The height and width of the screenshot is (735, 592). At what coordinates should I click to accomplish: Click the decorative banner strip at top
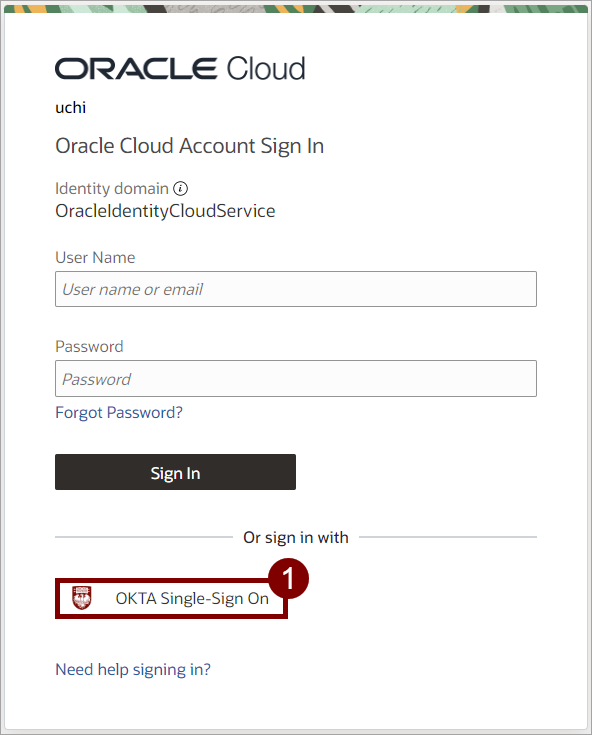point(296,9)
